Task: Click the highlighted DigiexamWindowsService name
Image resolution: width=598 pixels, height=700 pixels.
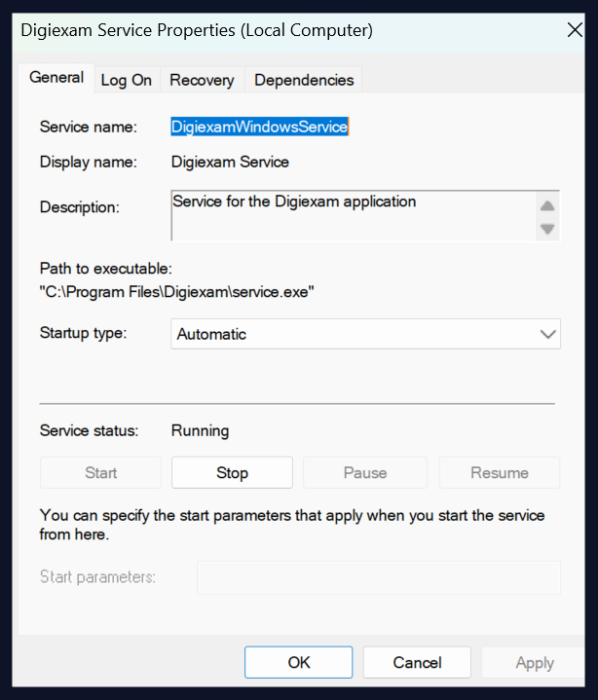Action: click(259, 127)
